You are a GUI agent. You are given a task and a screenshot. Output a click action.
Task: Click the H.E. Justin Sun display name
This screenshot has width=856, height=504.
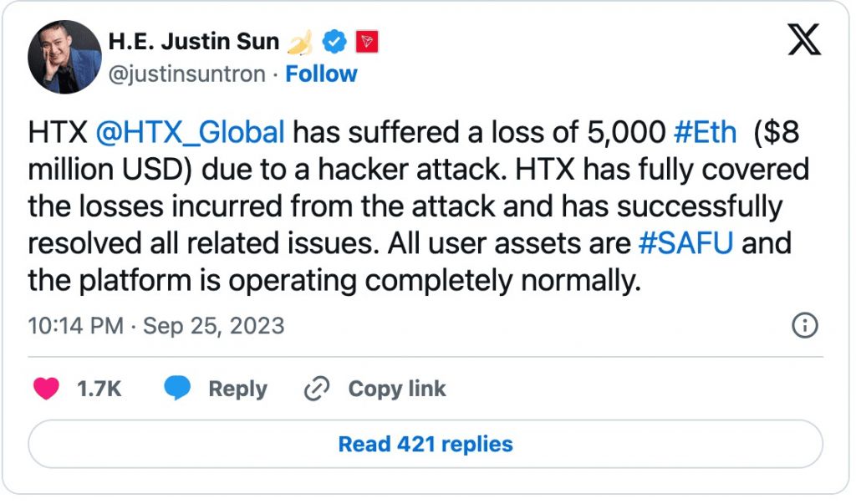(194, 40)
